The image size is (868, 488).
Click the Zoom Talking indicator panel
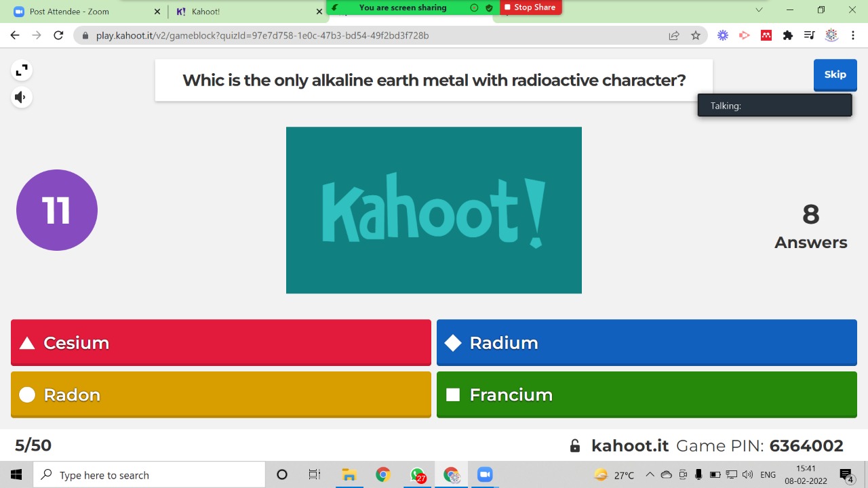click(774, 105)
